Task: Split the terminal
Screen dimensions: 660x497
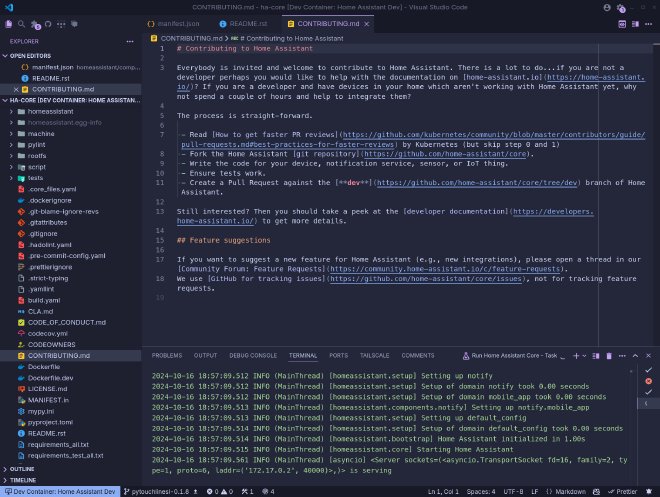Action: (596, 356)
